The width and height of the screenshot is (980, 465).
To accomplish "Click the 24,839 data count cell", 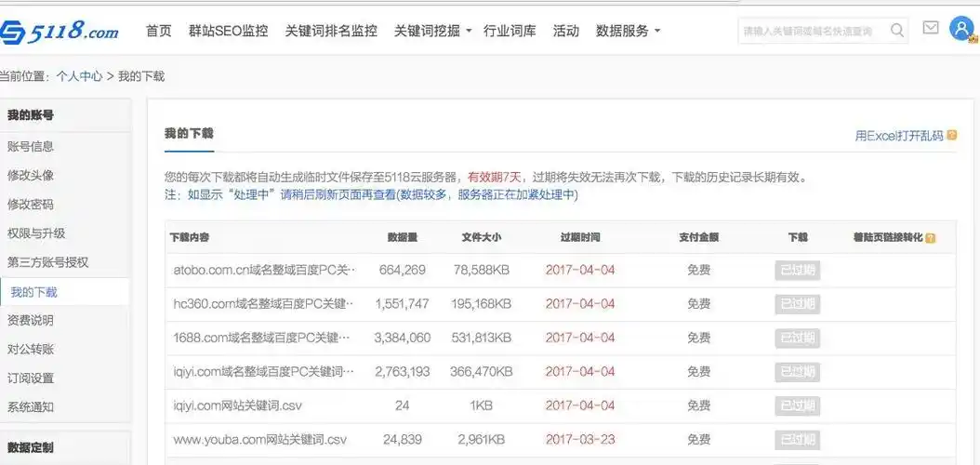I will tap(403, 439).
